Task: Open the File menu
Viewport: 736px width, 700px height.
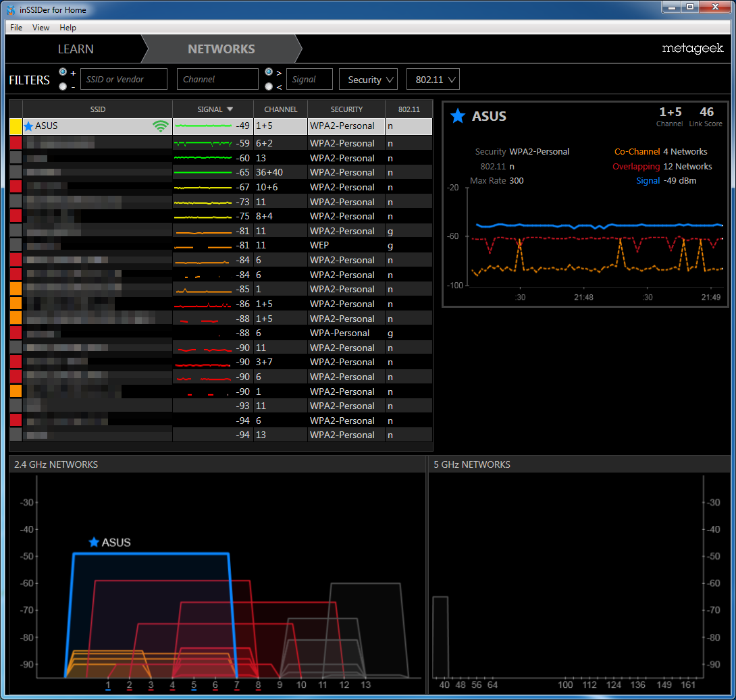Action: tap(16, 28)
